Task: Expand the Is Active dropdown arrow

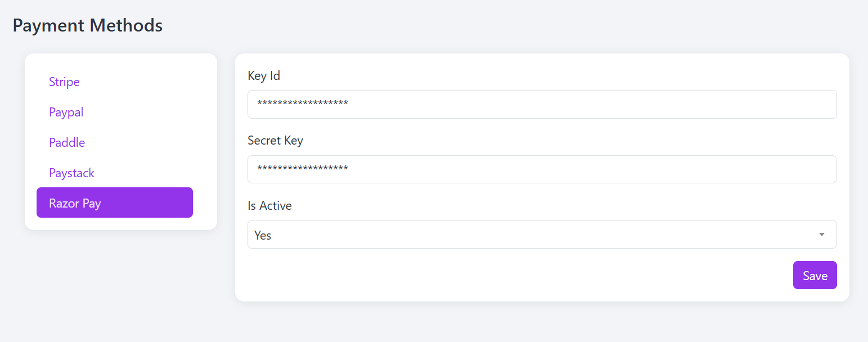Action: click(822, 235)
